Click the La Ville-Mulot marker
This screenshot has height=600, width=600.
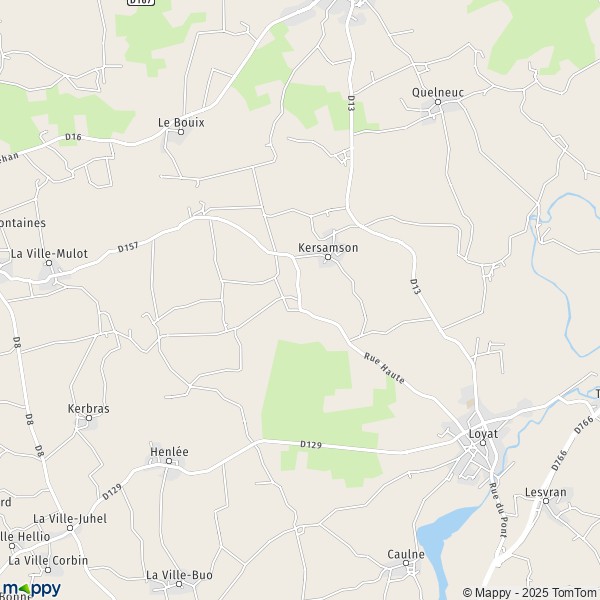point(49,263)
